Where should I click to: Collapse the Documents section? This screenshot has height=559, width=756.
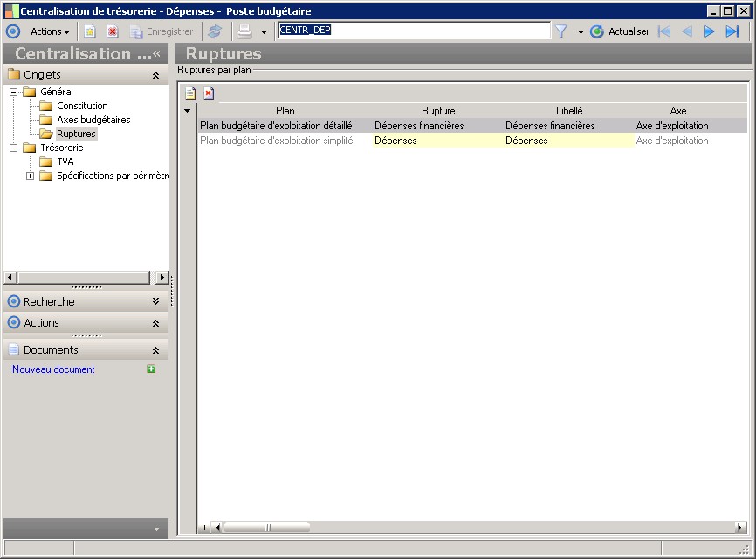click(x=155, y=350)
